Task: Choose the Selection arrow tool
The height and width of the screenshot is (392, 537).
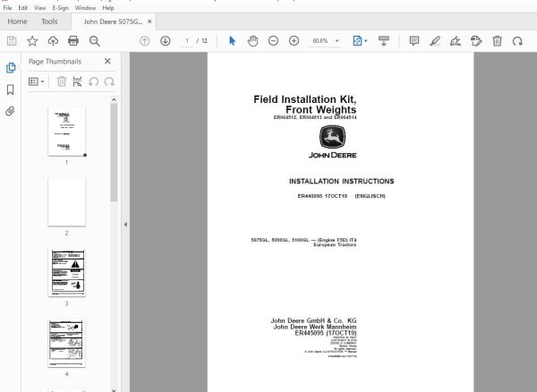Action: (232, 41)
